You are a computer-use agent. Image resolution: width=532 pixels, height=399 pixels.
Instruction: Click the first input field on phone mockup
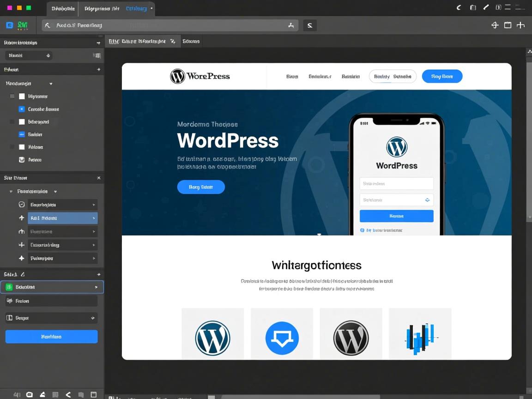click(396, 183)
